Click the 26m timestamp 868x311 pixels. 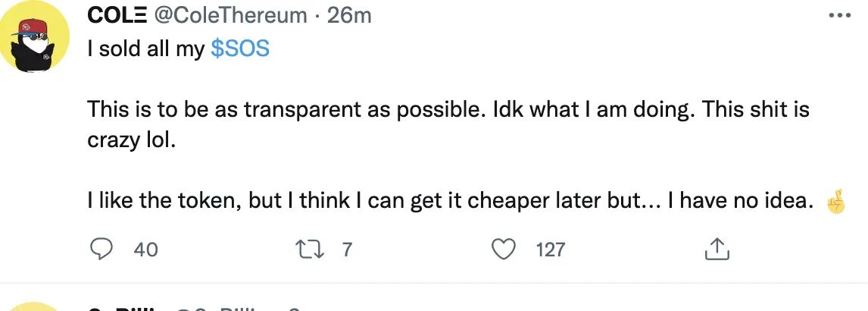[348, 15]
